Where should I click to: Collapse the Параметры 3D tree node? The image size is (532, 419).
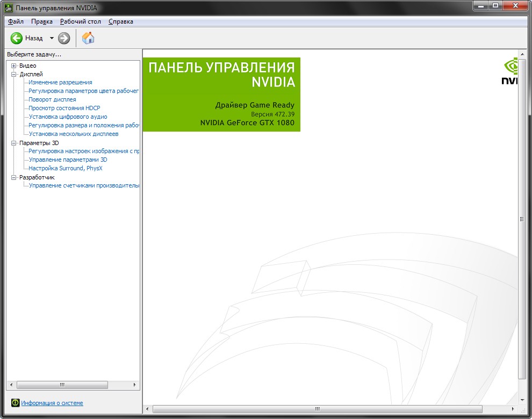pos(13,143)
